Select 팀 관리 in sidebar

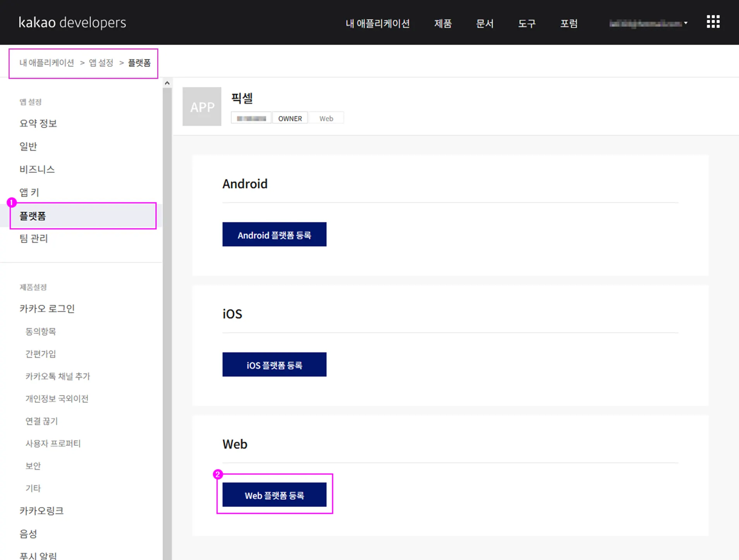[x=34, y=239]
